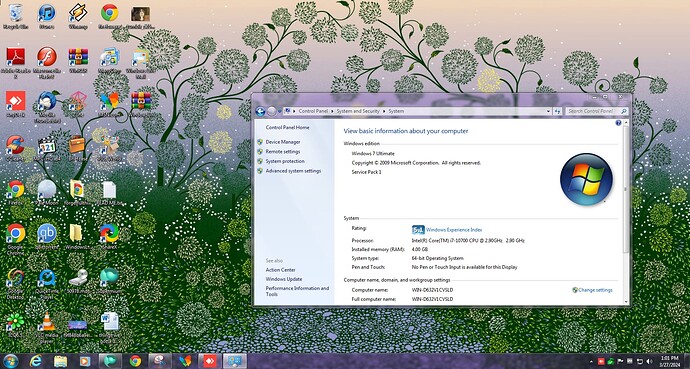690x369 pixels.
Task: Click the help question mark icon
Action: point(618,123)
